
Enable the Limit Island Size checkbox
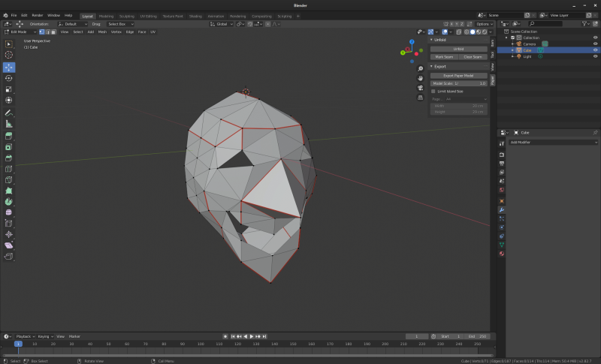(x=433, y=91)
